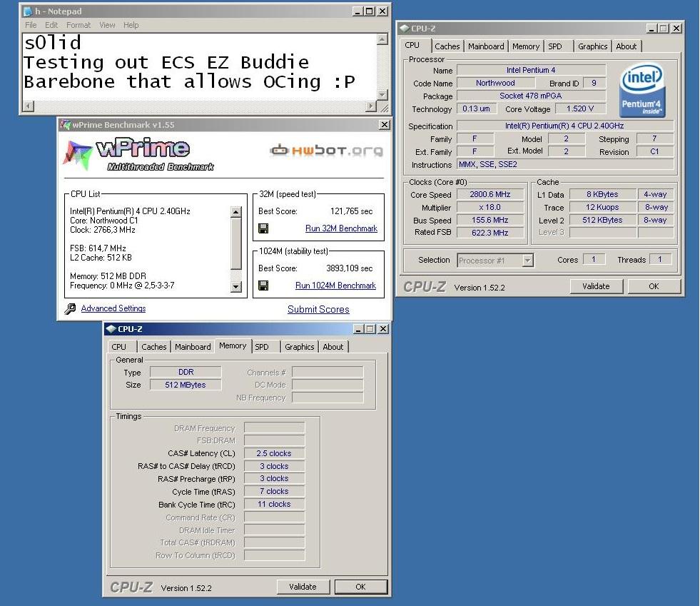Click 1024M best score 3893,109 sec
700x606 pixels.
point(349,268)
